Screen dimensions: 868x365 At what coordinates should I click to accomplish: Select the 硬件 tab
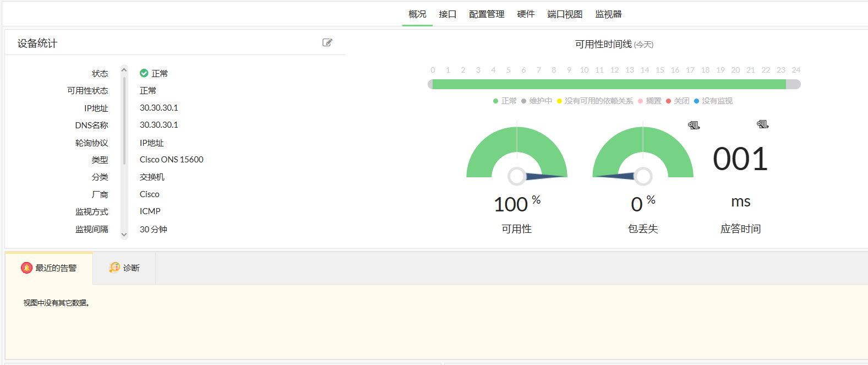tap(526, 14)
